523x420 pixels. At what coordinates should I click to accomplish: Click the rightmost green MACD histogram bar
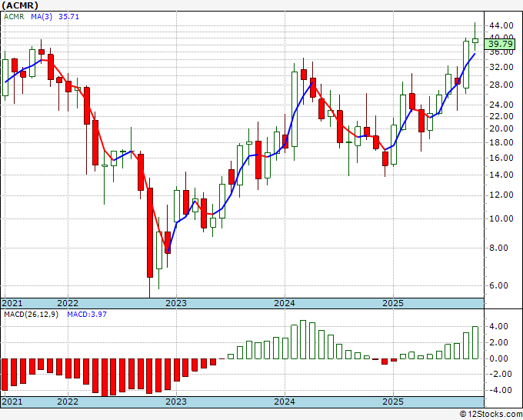475,342
